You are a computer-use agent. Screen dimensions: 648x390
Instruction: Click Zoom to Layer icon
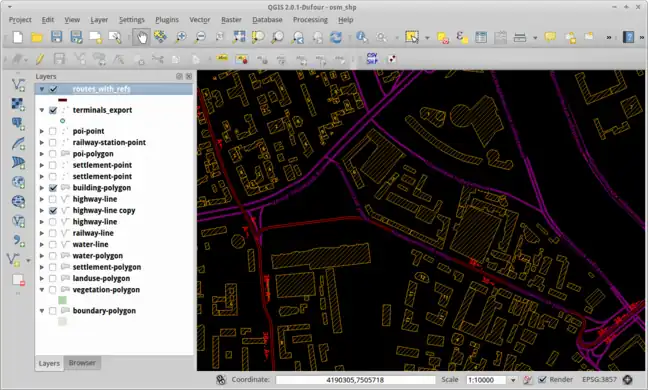277,38
